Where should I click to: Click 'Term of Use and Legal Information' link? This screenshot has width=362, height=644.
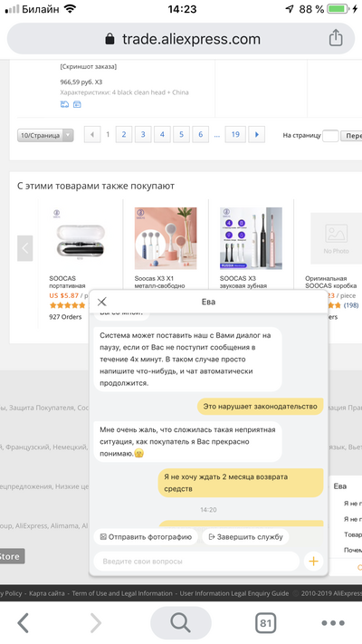122,593
